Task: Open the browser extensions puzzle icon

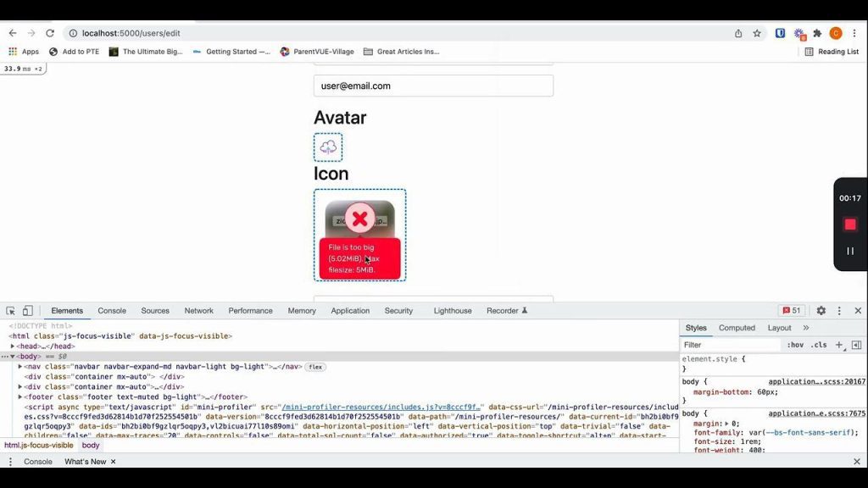Action: [x=817, y=33]
